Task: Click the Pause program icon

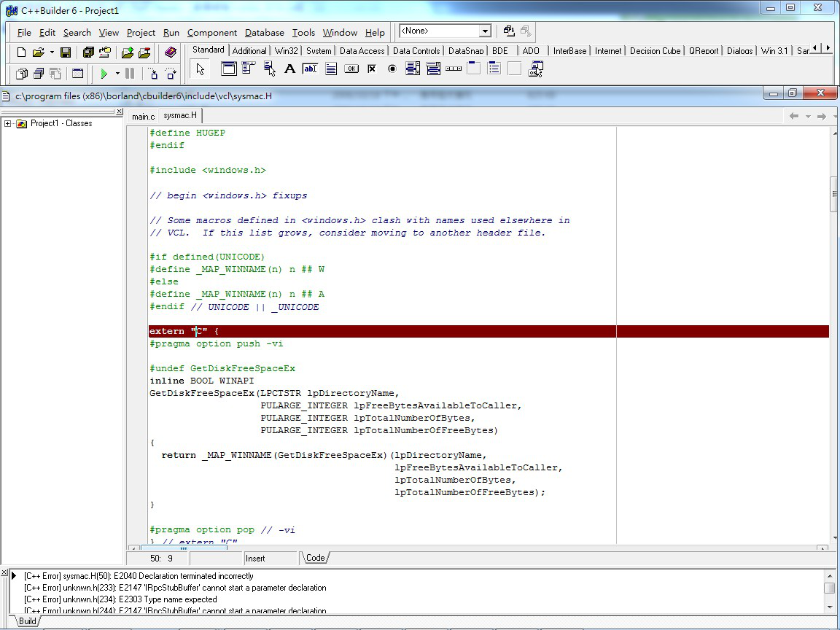Action: 130,74
